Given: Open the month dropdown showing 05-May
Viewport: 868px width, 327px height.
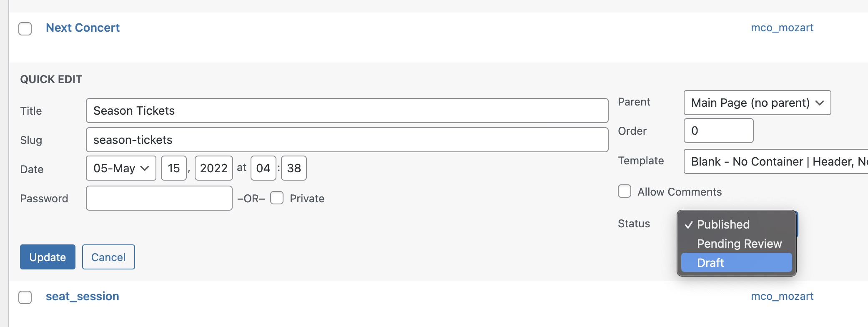Looking at the screenshot, I should pos(121,168).
